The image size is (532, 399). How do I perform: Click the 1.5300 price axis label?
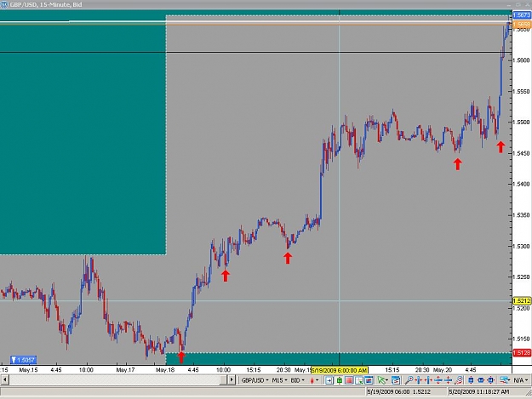click(521, 246)
